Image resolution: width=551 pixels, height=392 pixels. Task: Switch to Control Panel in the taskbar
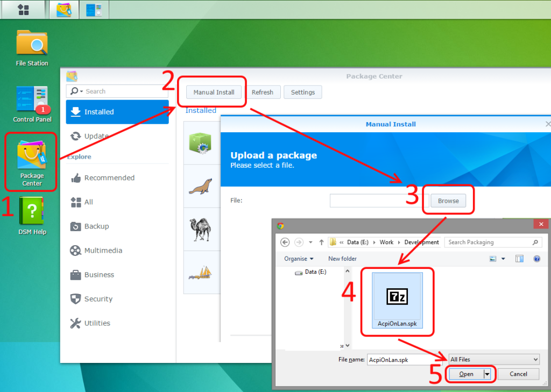coord(94,10)
